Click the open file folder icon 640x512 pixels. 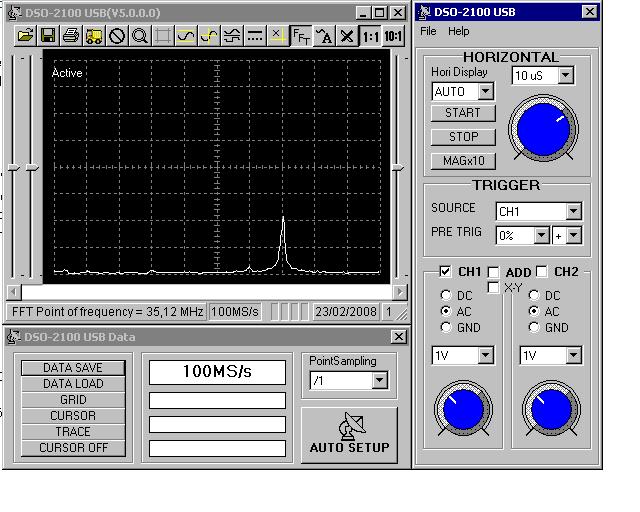[24, 36]
